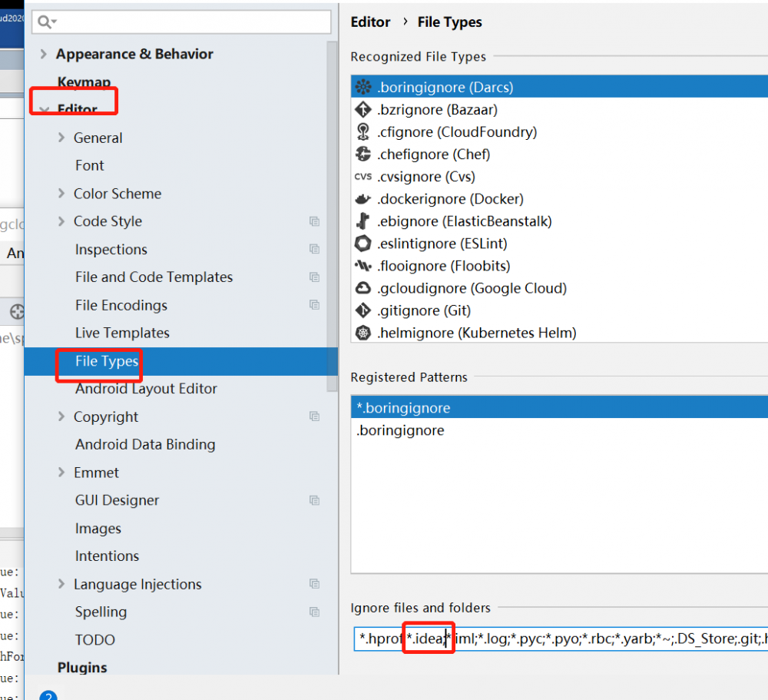Open help with the question mark button

pos(48,695)
